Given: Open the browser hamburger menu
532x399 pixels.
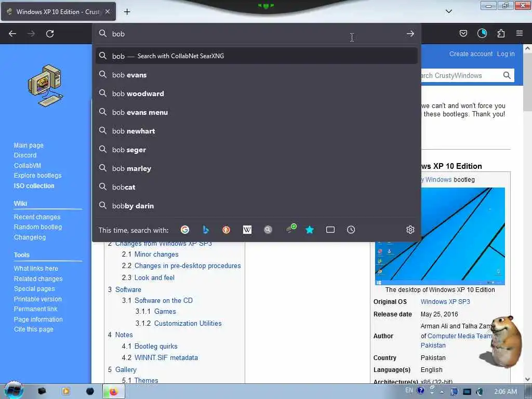Looking at the screenshot, I should click(520, 33).
